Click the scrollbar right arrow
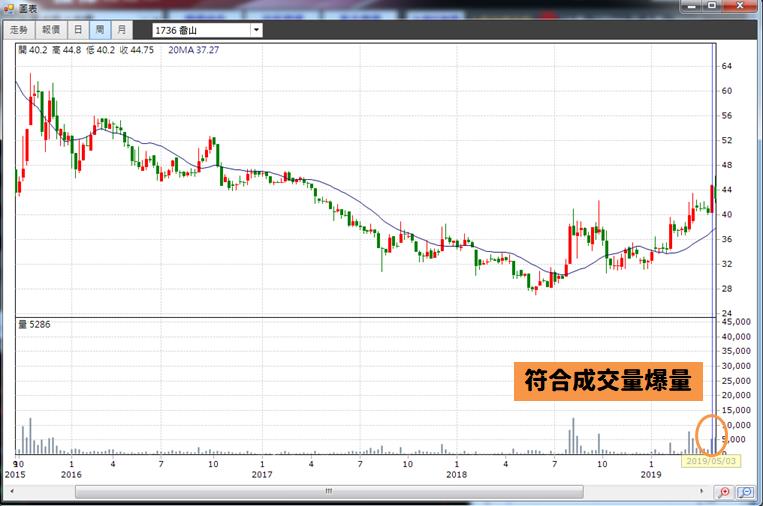Viewport: 763px width, 506px height. pyautogui.click(x=701, y=491)
